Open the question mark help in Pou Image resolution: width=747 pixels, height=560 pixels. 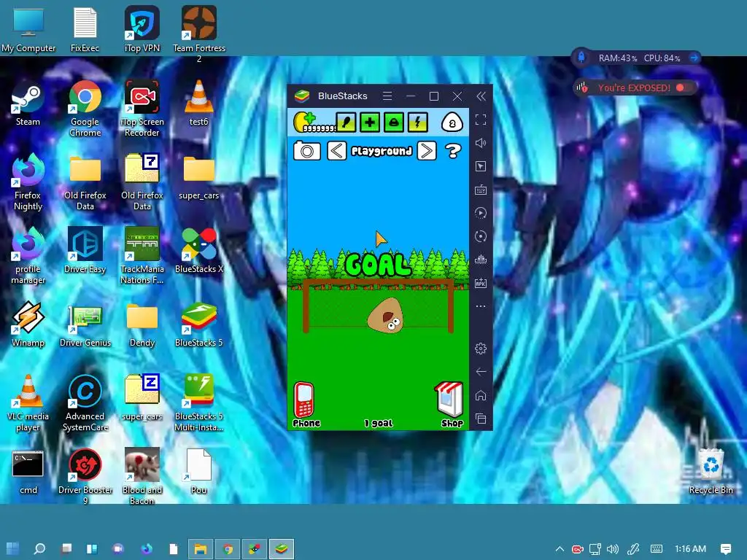pyautogui.click(x=452, y=151)
